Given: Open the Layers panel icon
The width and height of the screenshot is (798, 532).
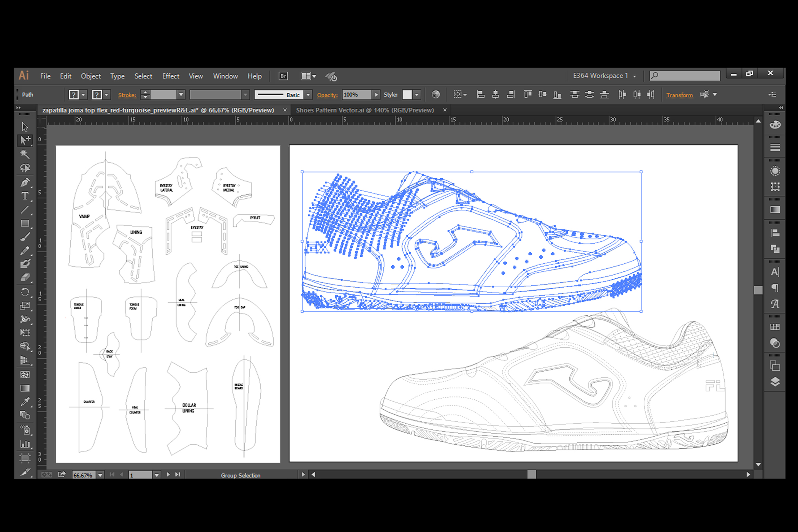Looking at the screenshot, I should pos(775,382).
